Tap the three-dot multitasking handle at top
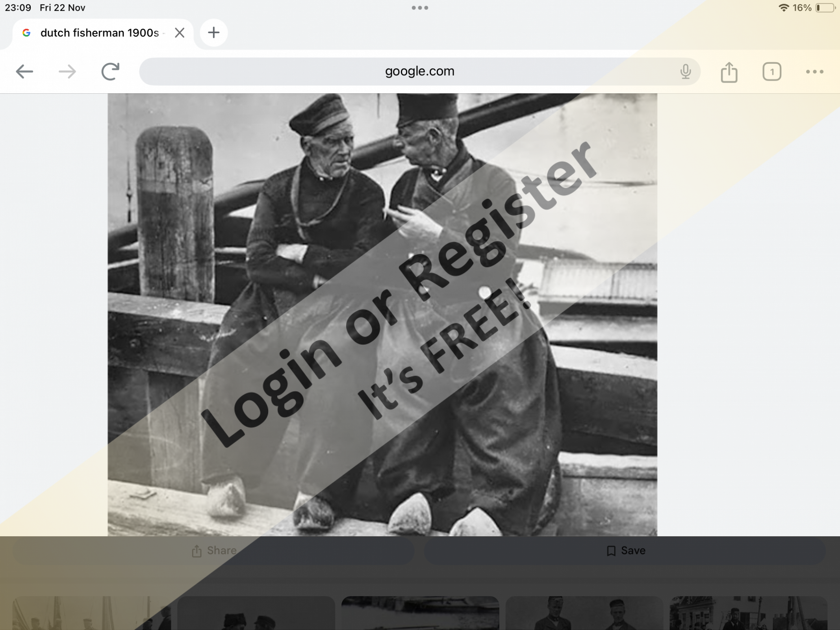This screenshot has width=840, height=630. tap(420, 8)
